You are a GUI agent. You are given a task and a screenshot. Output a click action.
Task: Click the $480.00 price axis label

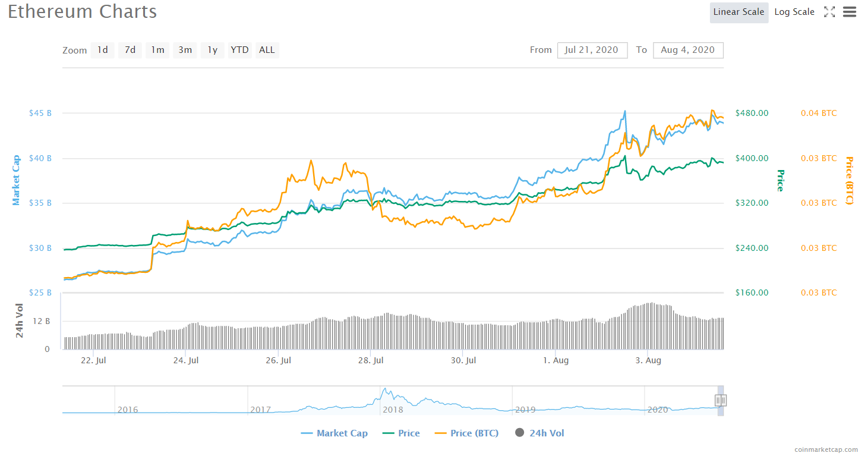tap(752, 113)
